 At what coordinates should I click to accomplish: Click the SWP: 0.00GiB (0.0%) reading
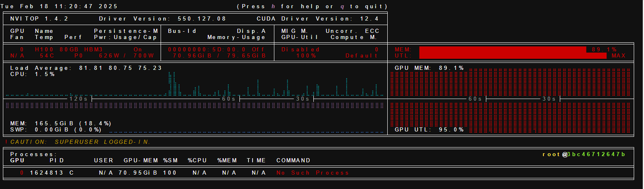pos(56,130)
